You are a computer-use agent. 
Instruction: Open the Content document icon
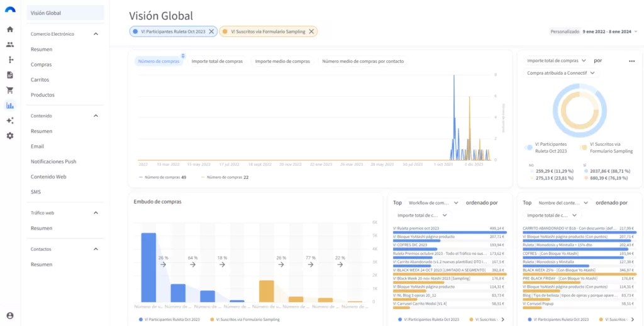pos(10,75)
